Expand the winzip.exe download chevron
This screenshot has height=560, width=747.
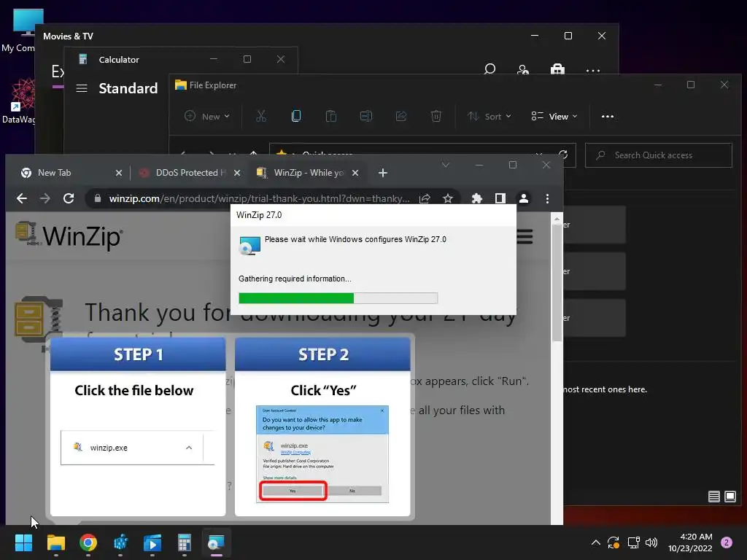189,448
